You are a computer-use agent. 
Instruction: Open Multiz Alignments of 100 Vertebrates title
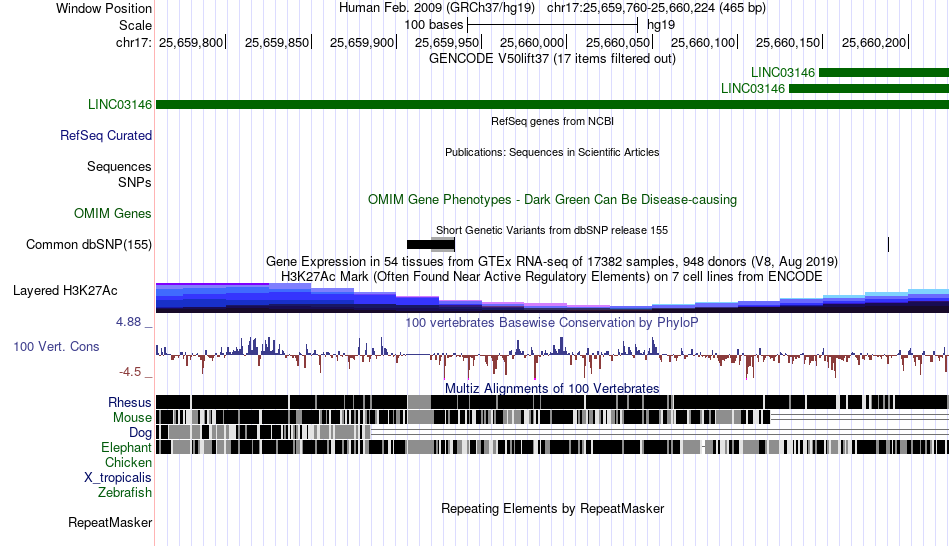coord(552,388)
